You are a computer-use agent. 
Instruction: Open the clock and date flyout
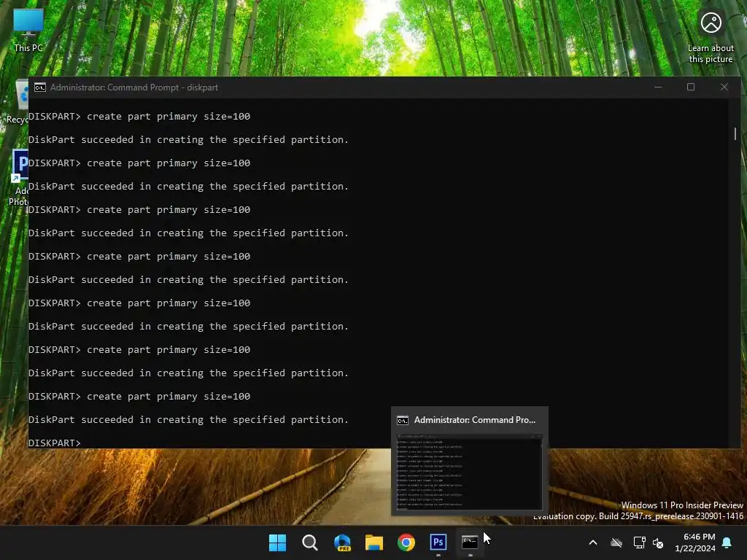[695, 542]
